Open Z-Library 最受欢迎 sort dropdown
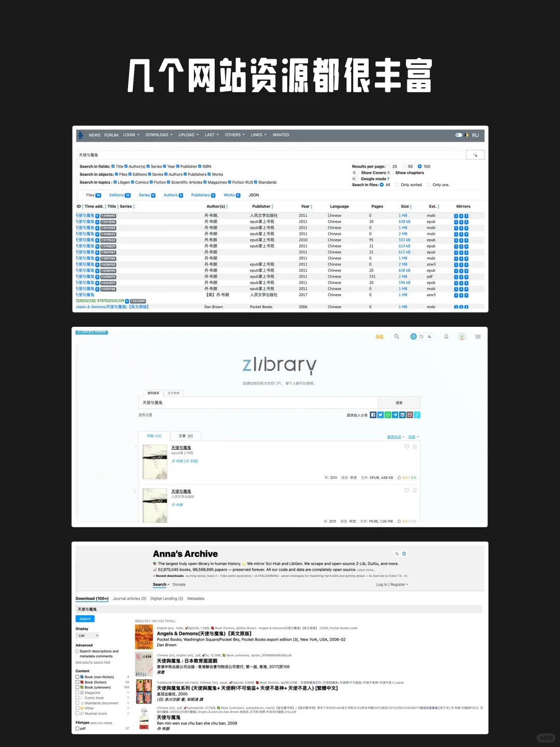Screen dimensions: 560x747 click(396, 437)
